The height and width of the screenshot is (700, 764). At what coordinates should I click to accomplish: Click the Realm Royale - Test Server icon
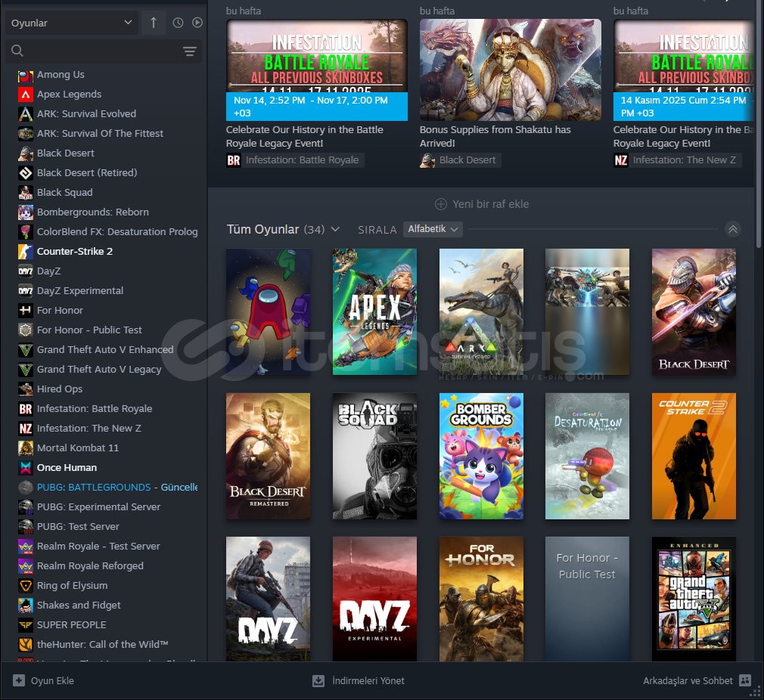(x=25, y=547)
